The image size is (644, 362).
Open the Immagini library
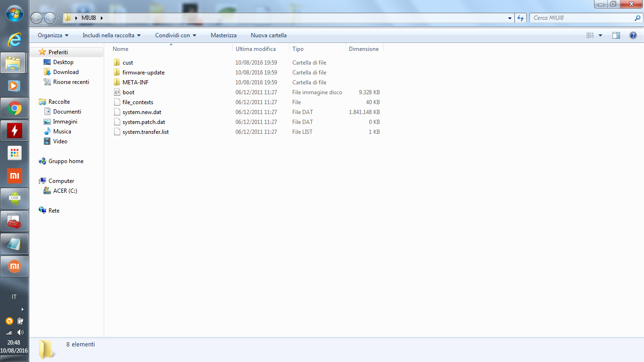[x=65, y=122]
